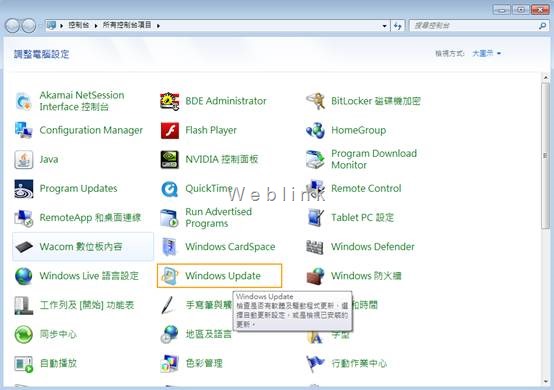Open BitLocker keys icon
This screenshot has width=554, height=390.
(315, 101)
